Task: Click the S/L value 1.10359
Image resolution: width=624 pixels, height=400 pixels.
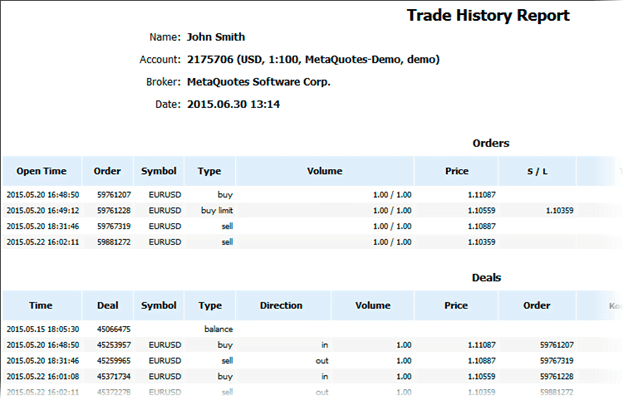Action: click(x=560, y=211)
